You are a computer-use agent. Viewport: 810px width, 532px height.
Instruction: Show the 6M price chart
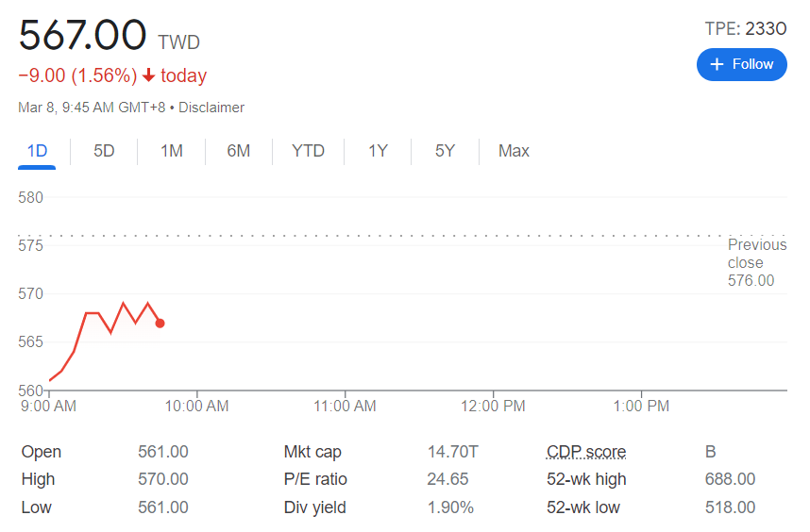[x=239, y=151]
